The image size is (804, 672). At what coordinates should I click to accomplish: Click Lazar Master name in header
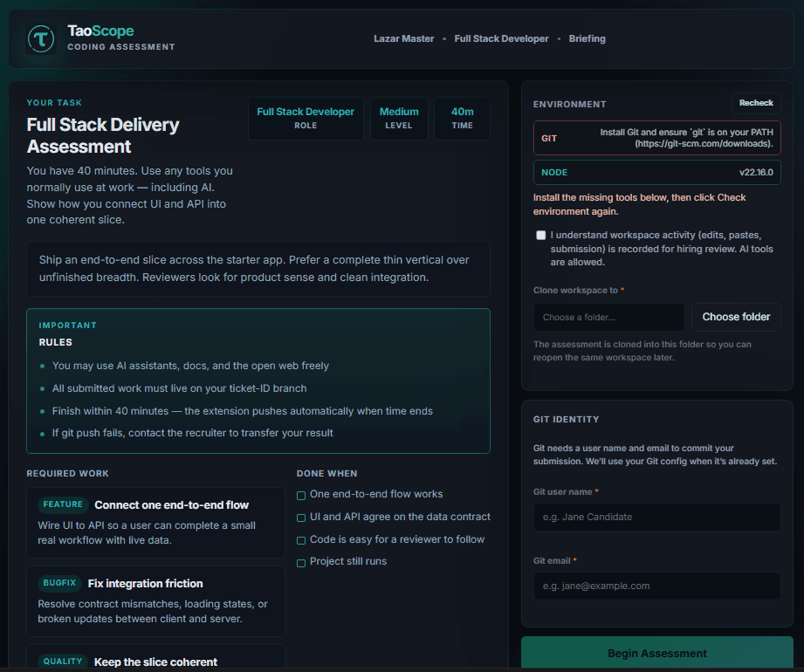point(403,38)
